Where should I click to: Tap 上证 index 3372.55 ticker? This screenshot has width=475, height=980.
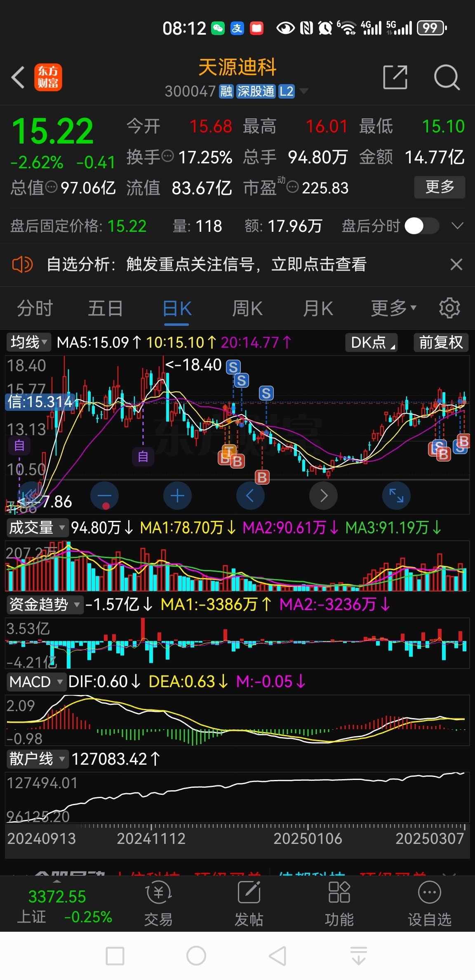point(64,906)
